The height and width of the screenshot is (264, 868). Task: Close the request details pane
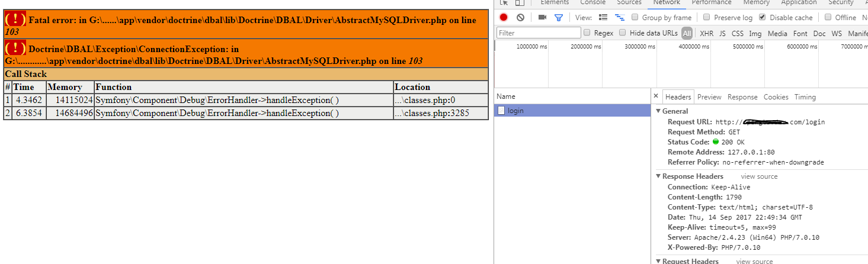656,96
